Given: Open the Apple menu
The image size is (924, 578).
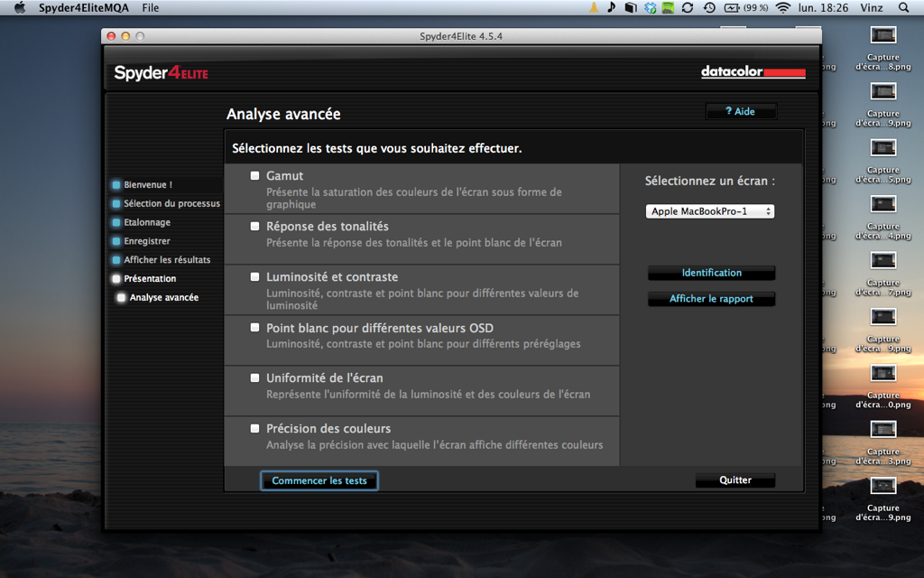Looking at the screenshot, I should pos(19,7).
